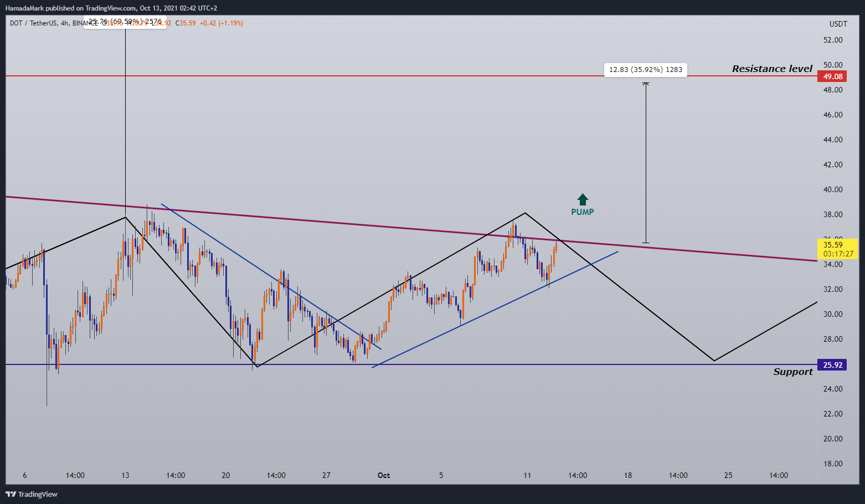The height and width of the screenshot is (504, 865).
Task: Click the 22.00 price axis label
Action: tap(833, 414)
